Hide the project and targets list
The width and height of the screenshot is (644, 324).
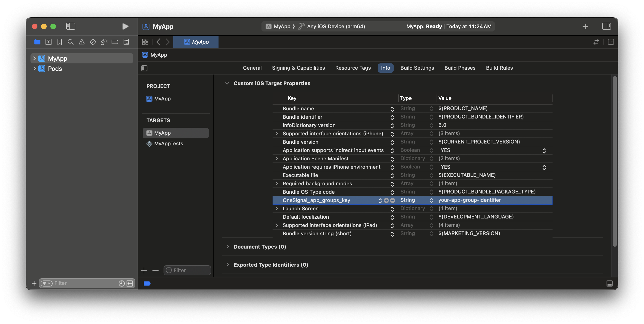coord(145,68)
